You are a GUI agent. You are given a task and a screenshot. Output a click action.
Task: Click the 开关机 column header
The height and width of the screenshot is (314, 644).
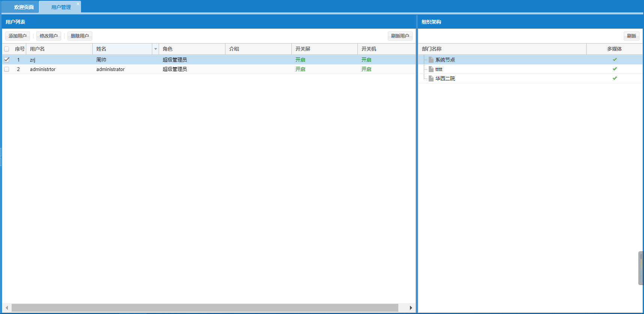387,49
